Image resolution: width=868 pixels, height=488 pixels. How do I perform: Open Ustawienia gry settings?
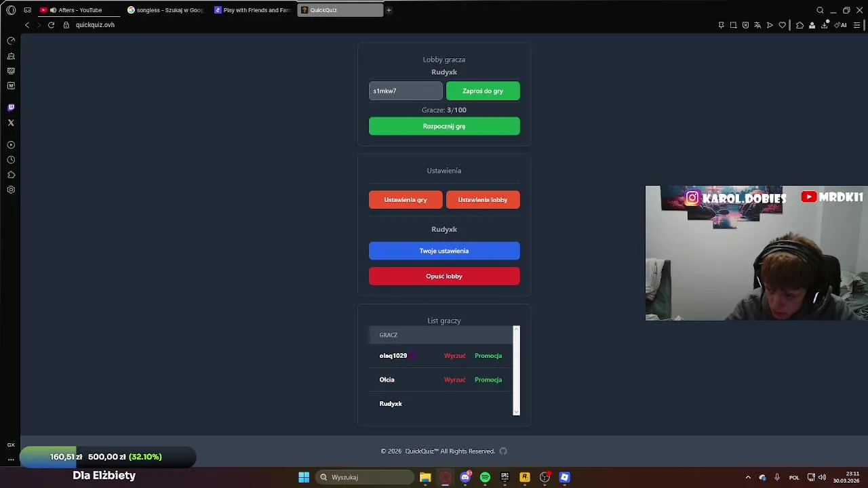click(x=406, y=200)
